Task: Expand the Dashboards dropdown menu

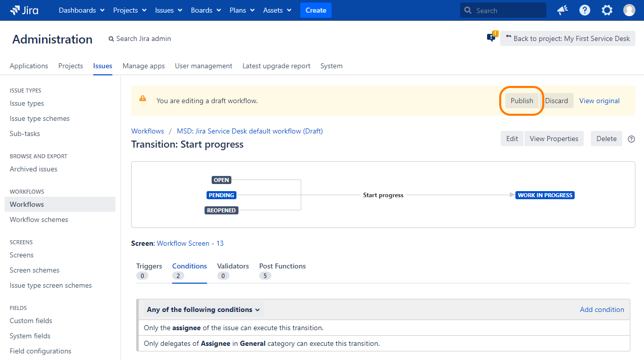Action: [x=82, y=10]
